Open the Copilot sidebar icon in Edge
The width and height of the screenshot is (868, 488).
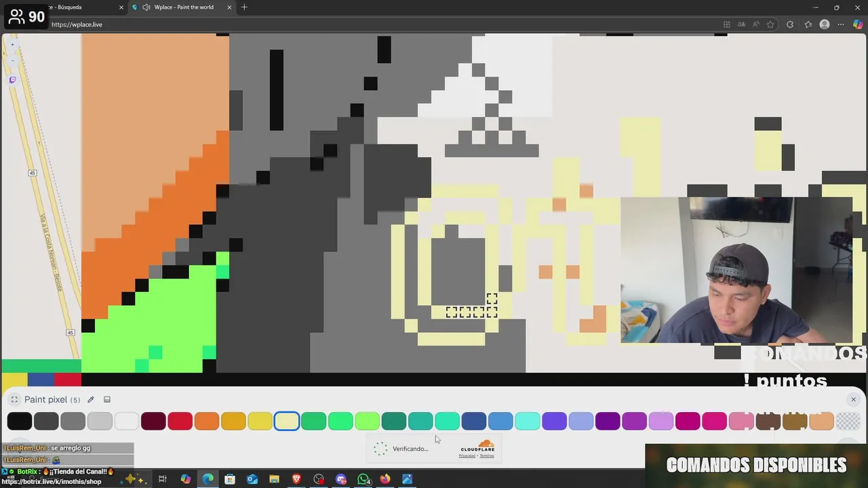[x=858, y=24]
